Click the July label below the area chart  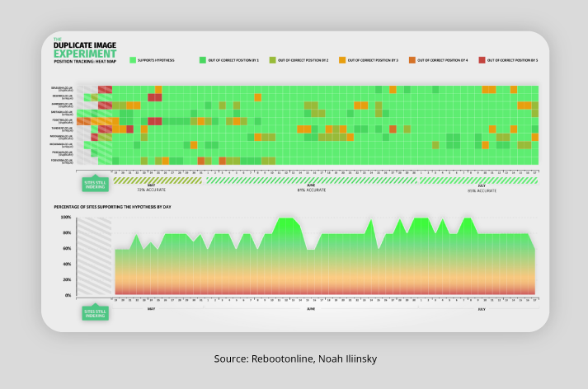482,309
